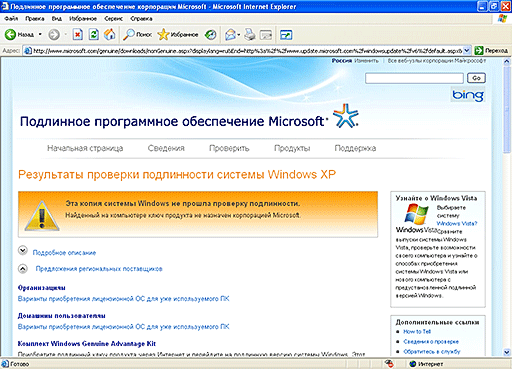512x369 pixels.
Task: Open the Начальная страница tab
Action: click(x=85, y=148)
